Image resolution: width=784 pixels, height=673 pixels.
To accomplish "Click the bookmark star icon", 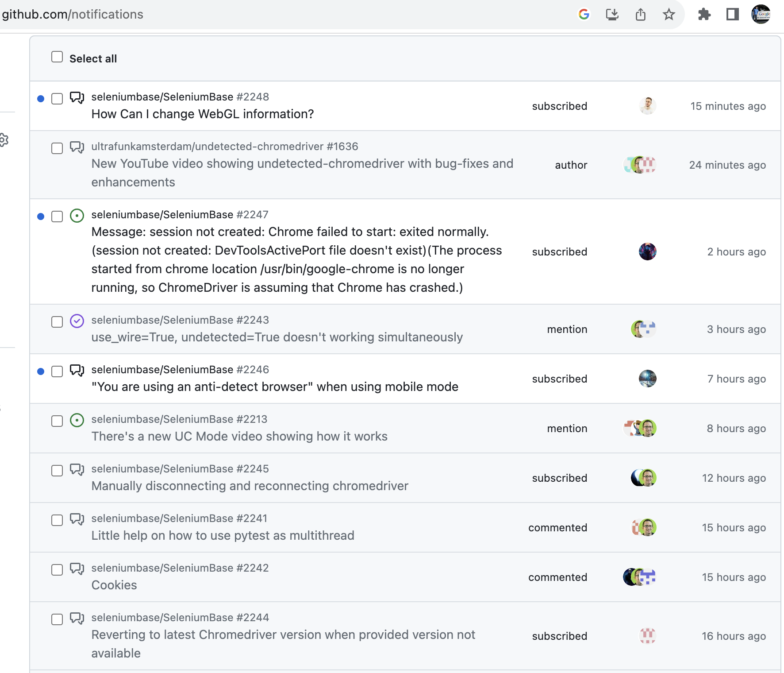I will click(x=669, y=15).
